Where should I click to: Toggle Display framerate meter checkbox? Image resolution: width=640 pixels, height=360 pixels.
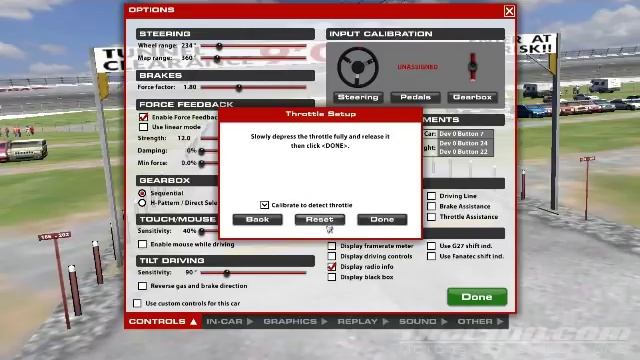coord(332,246)
